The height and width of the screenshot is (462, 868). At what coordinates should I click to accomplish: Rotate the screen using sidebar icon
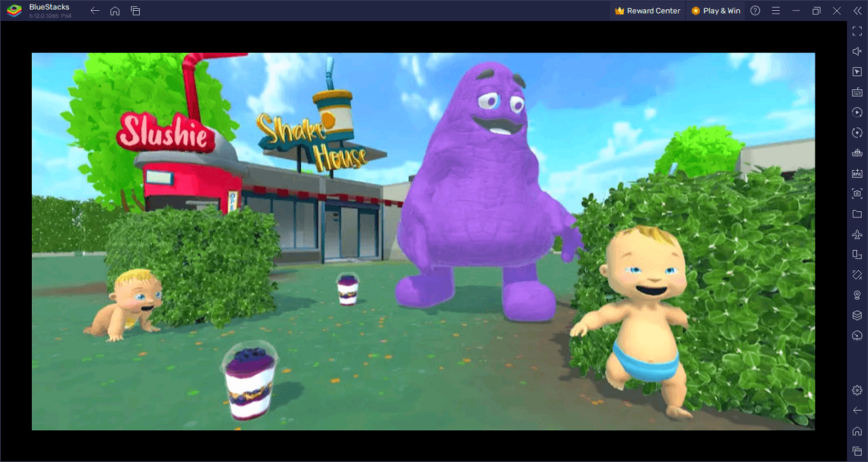[x=857, y=255]
